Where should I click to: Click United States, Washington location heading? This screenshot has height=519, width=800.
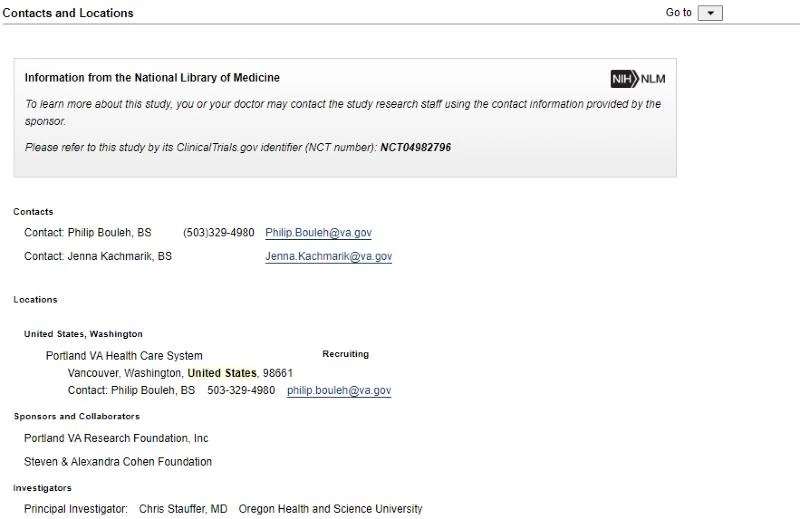pyautogui.click(x=83, y=334)
